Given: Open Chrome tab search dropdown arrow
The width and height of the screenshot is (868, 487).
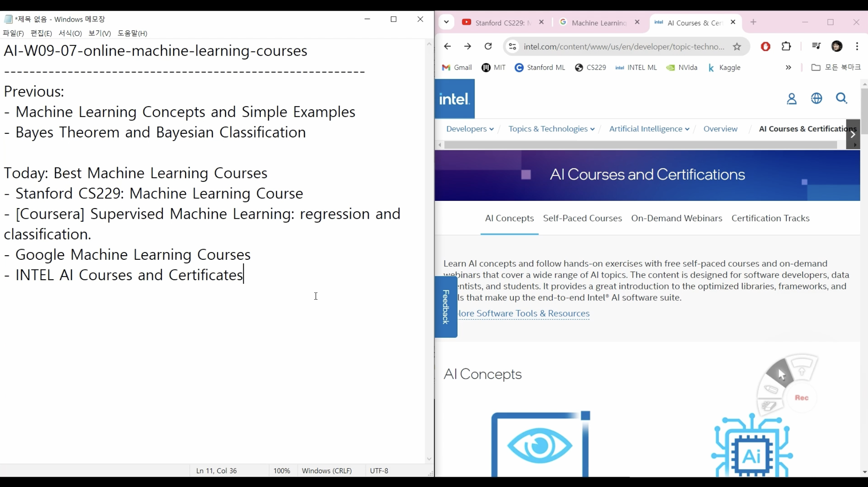Looking at the screenshot, I should tap(446, 22).
